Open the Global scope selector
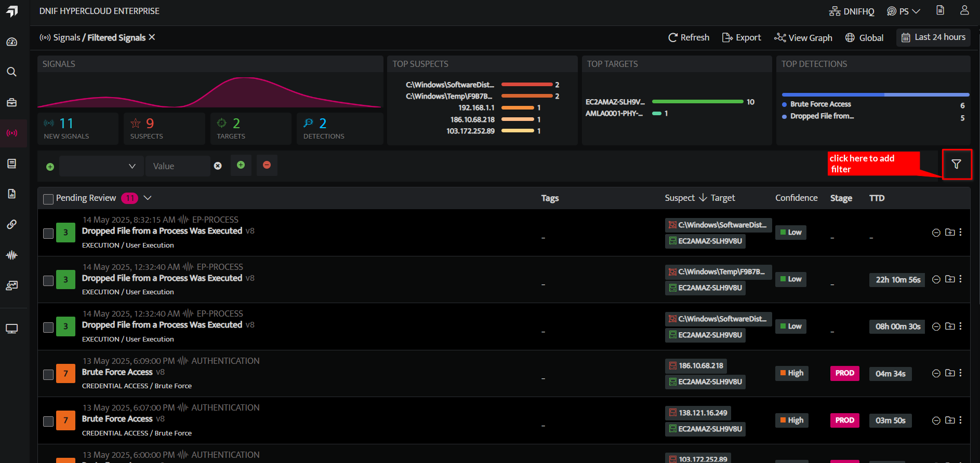The width and height of the screenshot is (980, 463). pyautogui.click(x=865, y=38)
